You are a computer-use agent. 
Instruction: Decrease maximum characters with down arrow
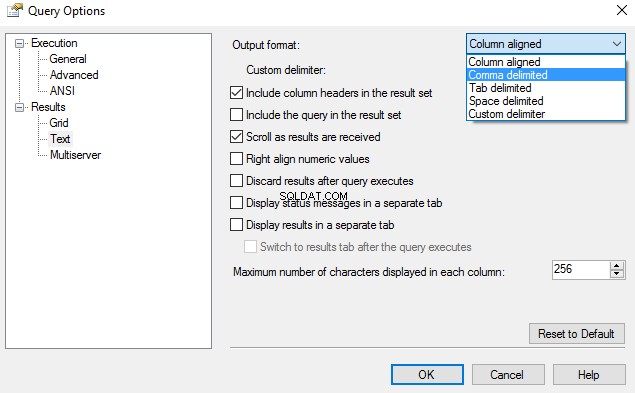617,274
